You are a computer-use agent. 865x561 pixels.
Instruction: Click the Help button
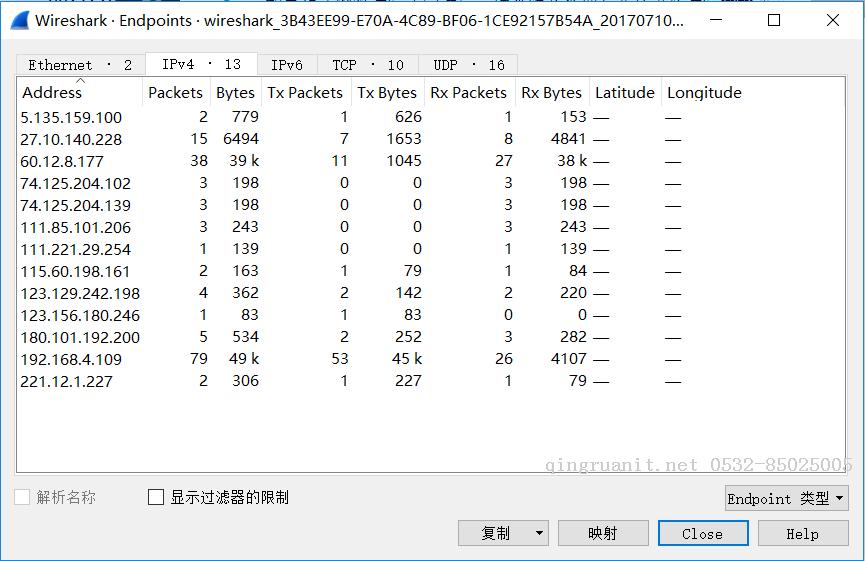coord(802,533)
